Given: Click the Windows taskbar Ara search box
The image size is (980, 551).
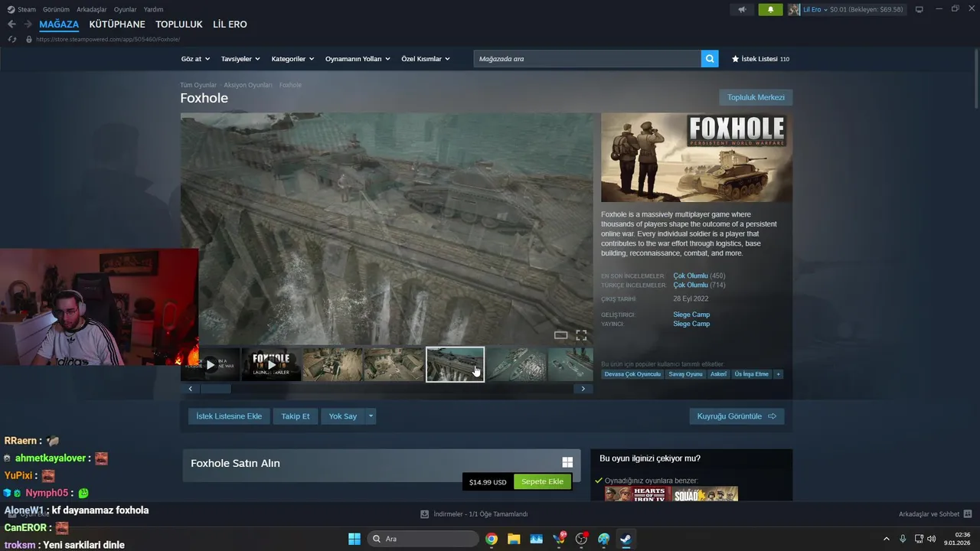Looking at the screenshot, I should pos(423,539).
